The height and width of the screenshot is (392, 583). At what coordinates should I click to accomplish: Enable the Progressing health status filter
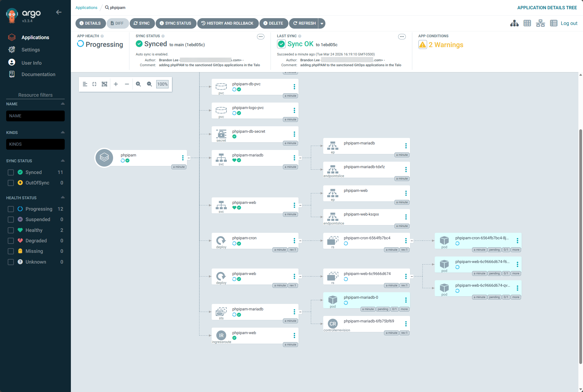11,209
